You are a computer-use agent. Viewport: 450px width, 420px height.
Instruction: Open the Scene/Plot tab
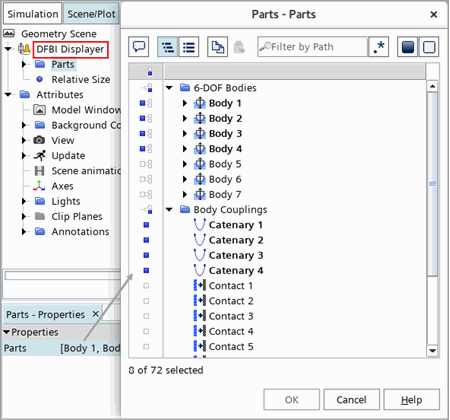coord(91,14)
